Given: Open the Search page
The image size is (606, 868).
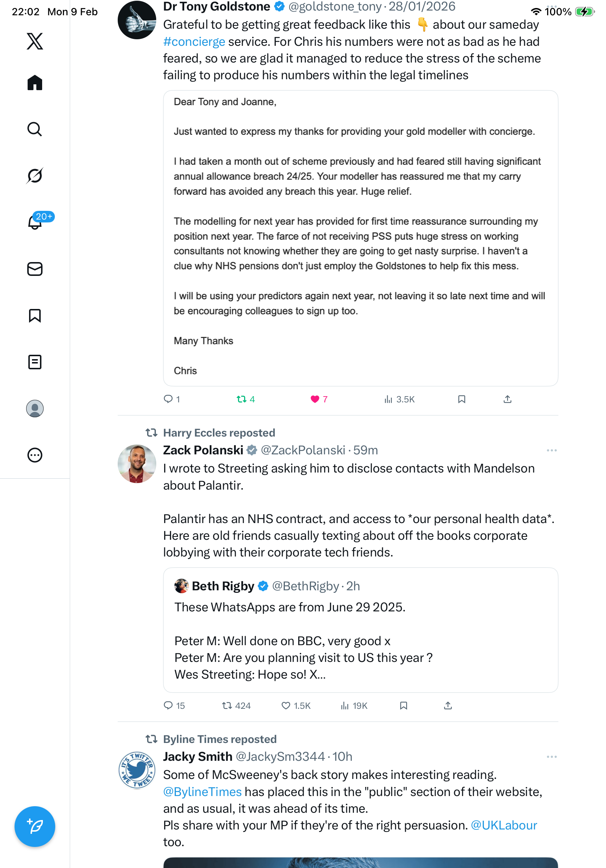Looking at the screenshot, I should click(x=35, y=129).
